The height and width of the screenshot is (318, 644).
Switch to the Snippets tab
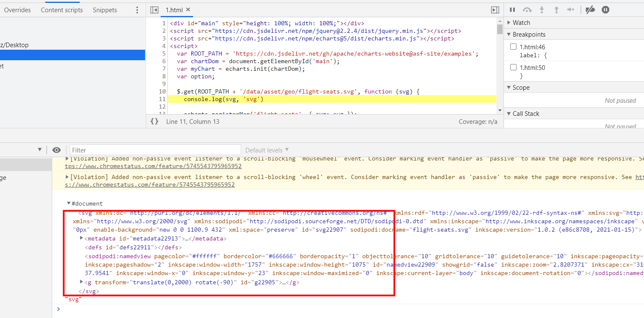[105, 10]
